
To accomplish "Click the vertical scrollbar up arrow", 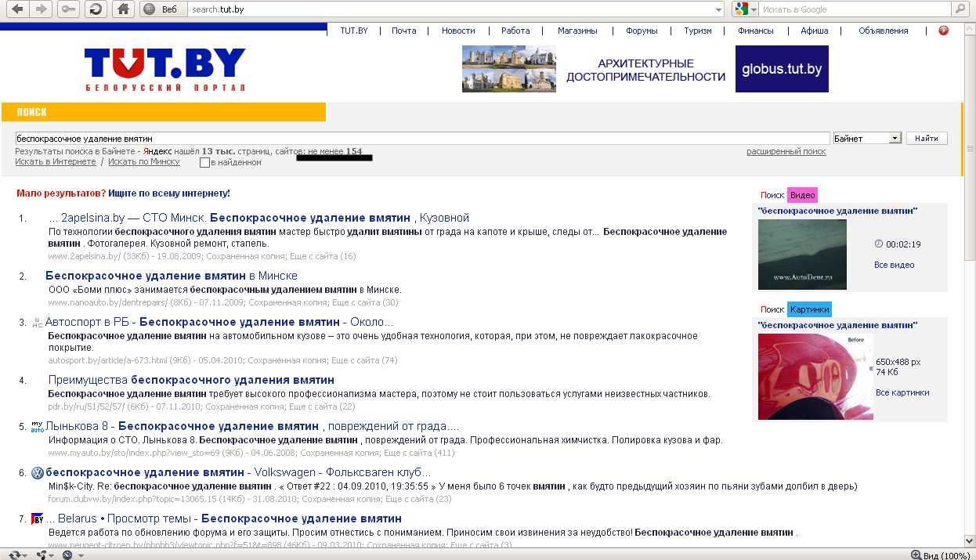I will tap(970, 28).
